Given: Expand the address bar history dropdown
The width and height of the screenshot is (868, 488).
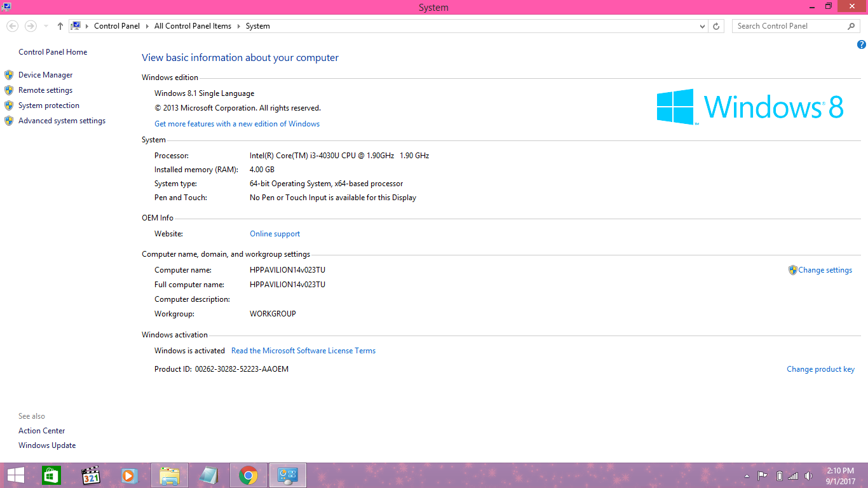Looking at the screenshot, I should pos(702,26).
